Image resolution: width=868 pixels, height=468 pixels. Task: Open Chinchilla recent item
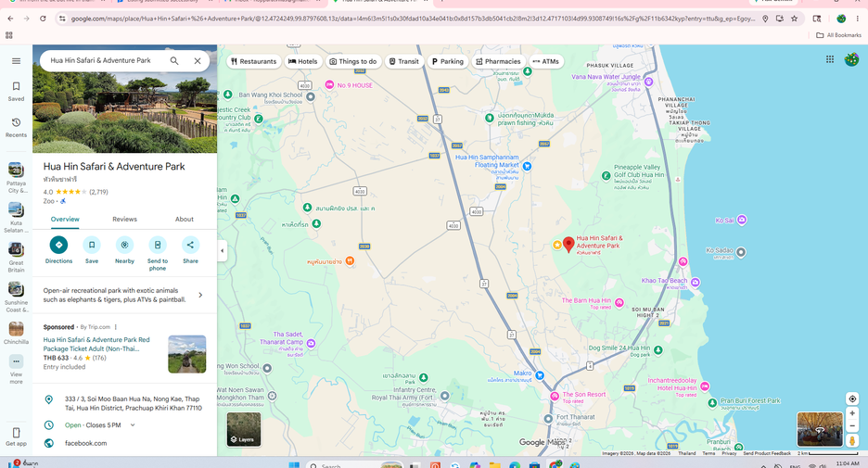click(x=16, y=333)
